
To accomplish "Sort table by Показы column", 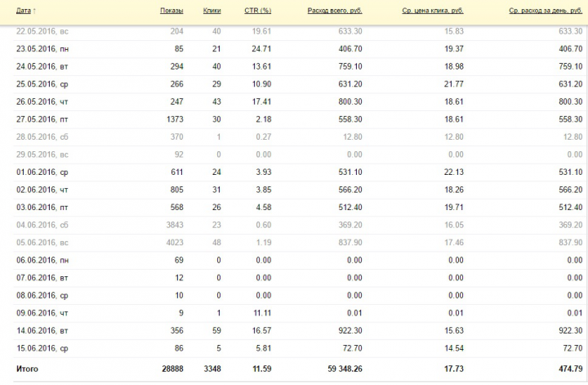I will (171, 11).
